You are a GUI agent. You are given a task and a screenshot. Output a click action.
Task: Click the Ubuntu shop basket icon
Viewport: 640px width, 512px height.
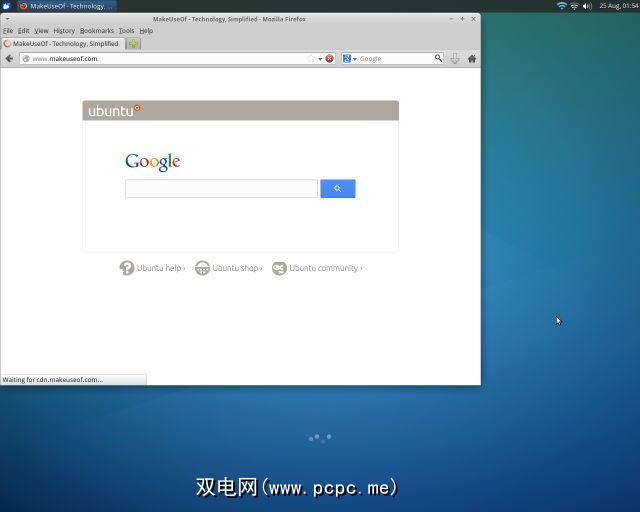tap(202, 268)
